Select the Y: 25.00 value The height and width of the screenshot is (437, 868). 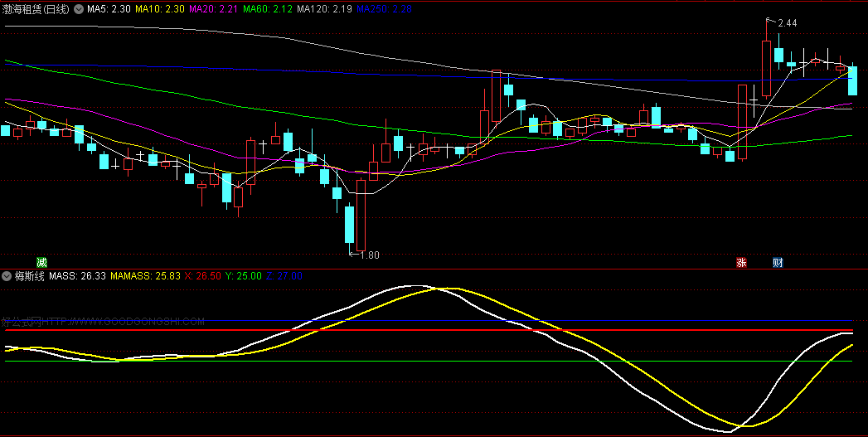(244, 276)
